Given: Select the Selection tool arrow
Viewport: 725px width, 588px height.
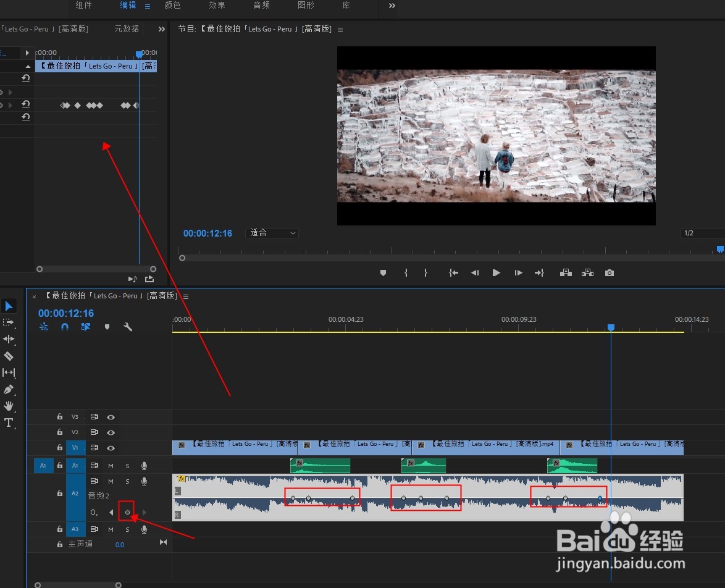Looking at the screenshot, I should click(9, 306).
